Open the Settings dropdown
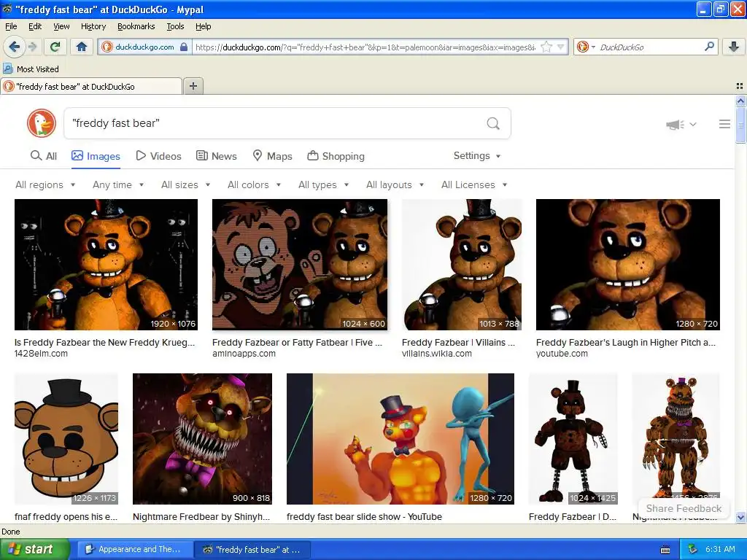Viewport: 747px width, 560px height. click(x=477, y=156)
